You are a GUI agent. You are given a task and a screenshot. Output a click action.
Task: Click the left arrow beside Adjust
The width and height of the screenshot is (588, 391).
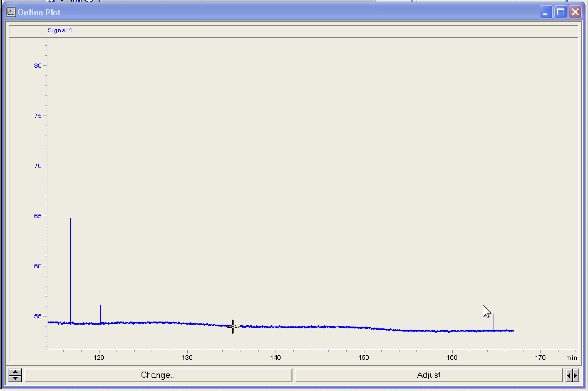569,375
